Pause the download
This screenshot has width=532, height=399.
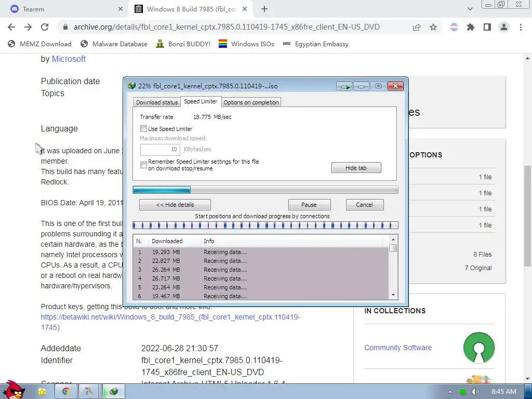[309, 205]
